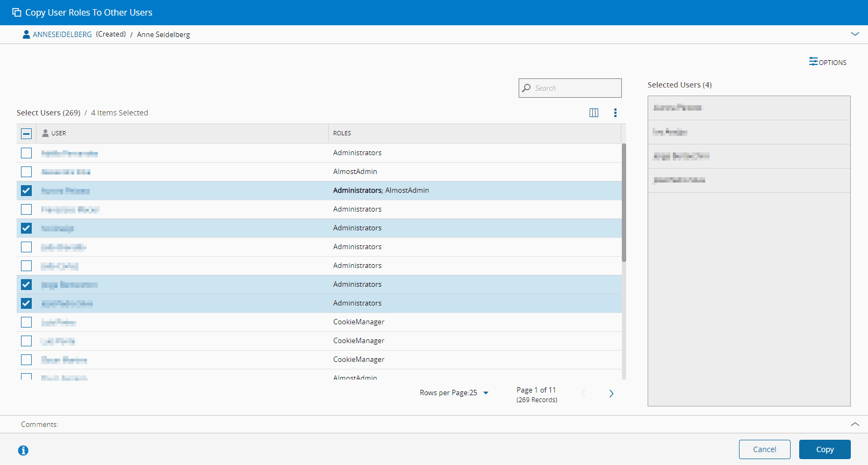Click the search magnifier icon
This screenshot has height=465, width=868.
pyautogui.click(x=527, y=88)
